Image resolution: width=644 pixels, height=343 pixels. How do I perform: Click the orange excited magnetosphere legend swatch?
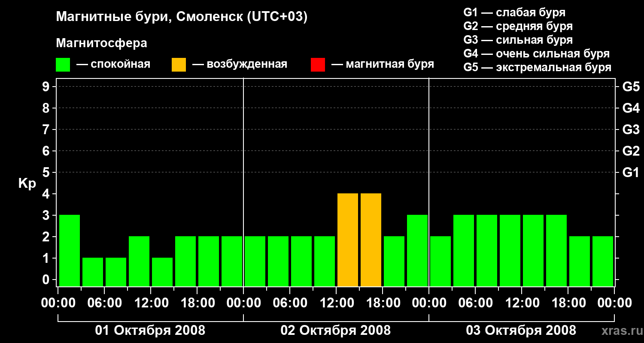point(179,65)
